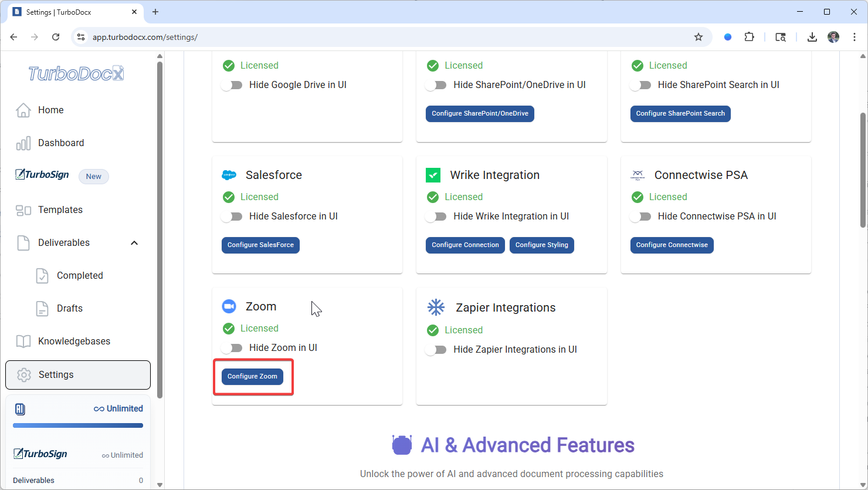Open the Chrome profile avatar
The width and height of the screenshot is (868, 490).
coord(833,37)
